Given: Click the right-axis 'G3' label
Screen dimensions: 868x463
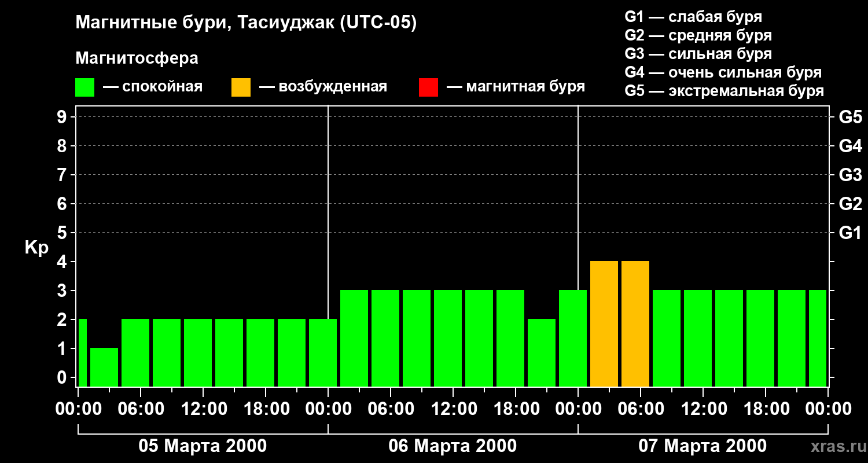Looking at the screenshot, I should [850, 175].
